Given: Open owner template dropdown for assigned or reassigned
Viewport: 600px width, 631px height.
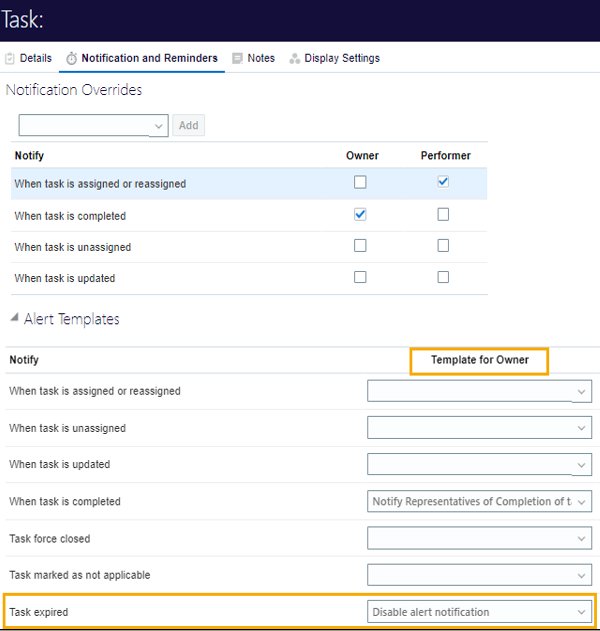Looking at the screenshot, I should [479, 391].
